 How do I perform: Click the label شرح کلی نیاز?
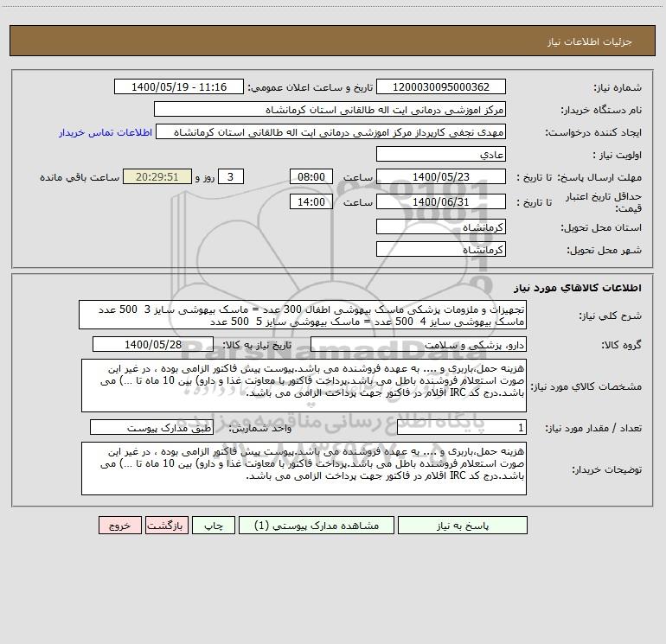[x=611, y=316]
